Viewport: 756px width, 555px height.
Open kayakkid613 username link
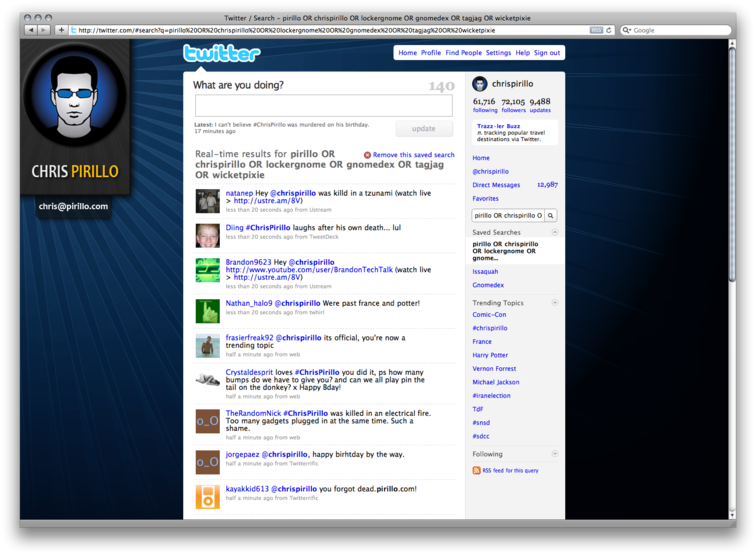click(247, 489)
